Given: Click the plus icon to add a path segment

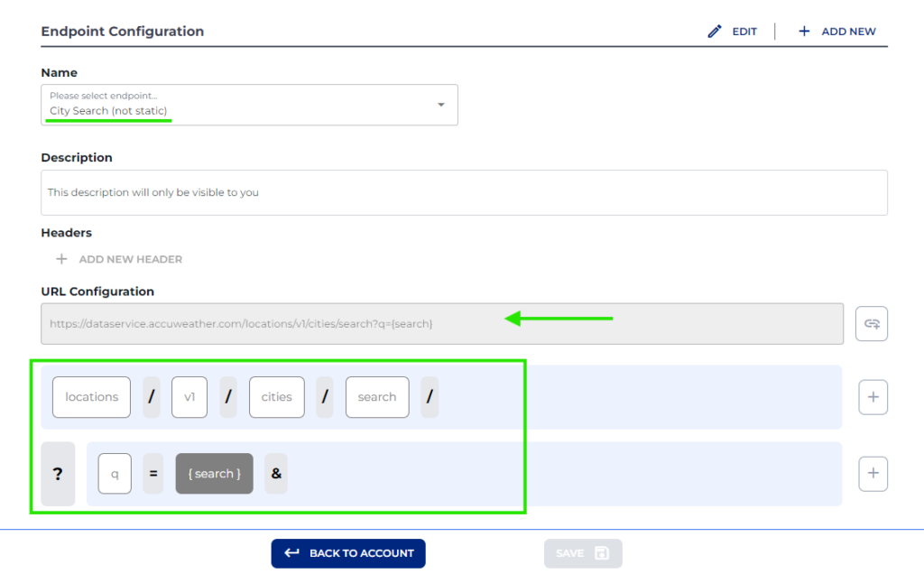Looking at the screenshot, I should [872, 397].
